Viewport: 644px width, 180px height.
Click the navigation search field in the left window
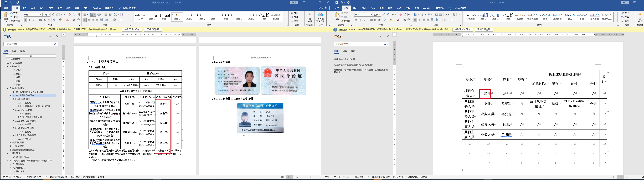28,44
